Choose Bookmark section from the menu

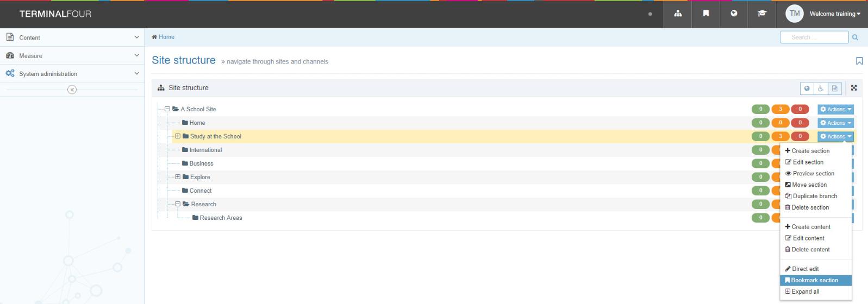[816, 281]
